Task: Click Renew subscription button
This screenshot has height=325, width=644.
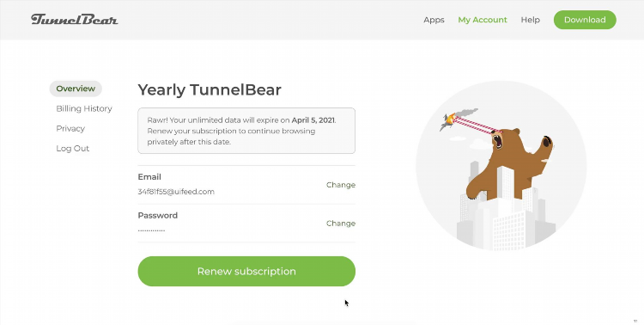Action: click(x=246, y=271)
